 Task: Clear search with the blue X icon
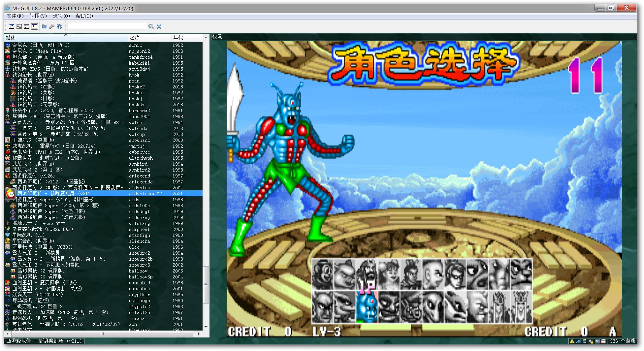(159, 26)
